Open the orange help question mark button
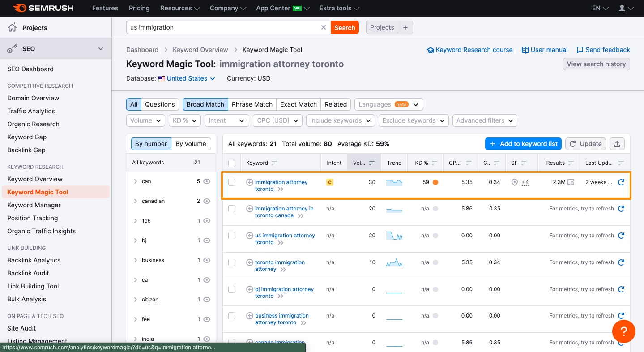This screenshot has height=352, width=644. coord(623,331)
